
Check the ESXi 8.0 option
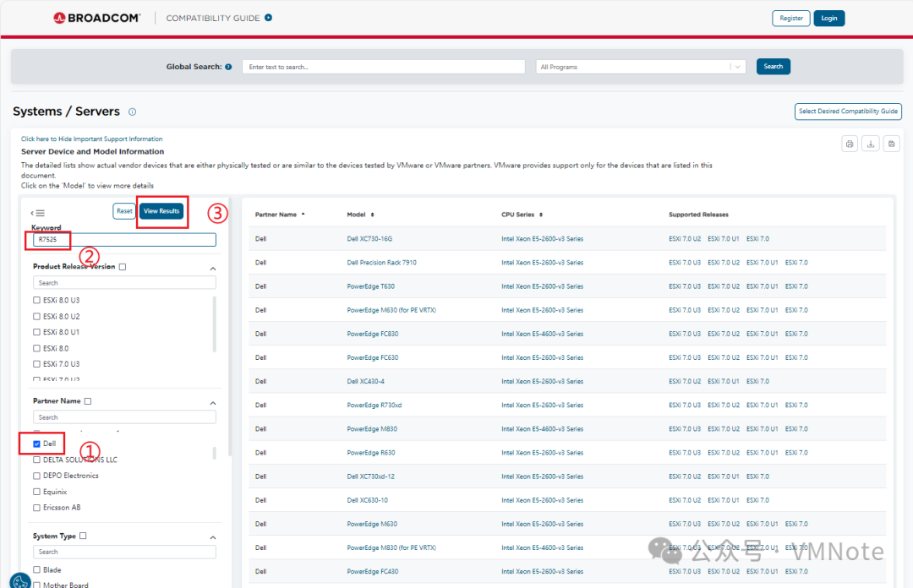[x=36, y=349]
